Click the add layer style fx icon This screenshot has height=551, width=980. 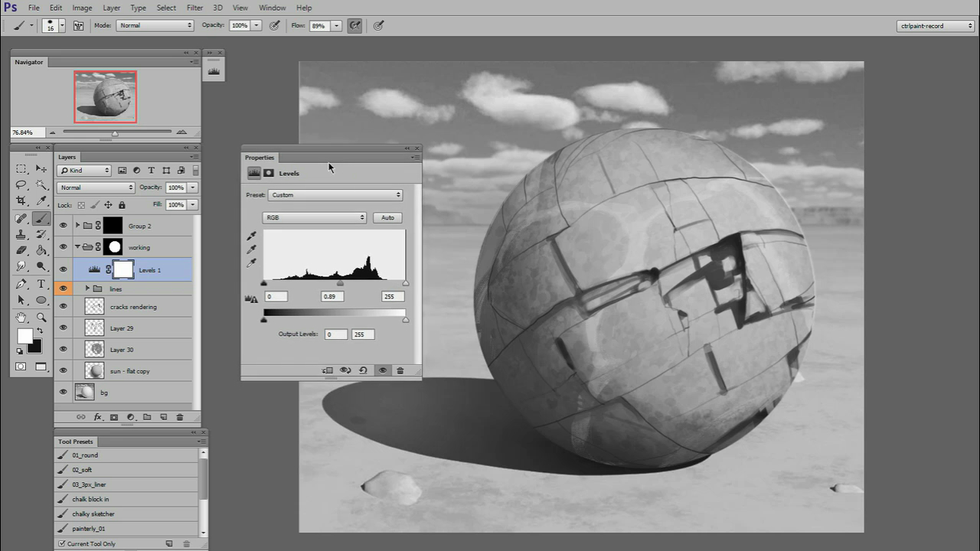(x=97, y=417)
